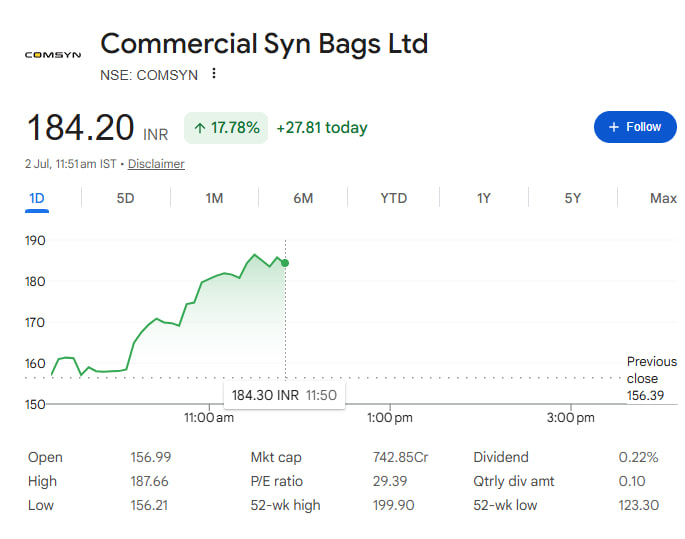Click the Open value 156.99
The image size is (685, 539).
tap(151, 457)
